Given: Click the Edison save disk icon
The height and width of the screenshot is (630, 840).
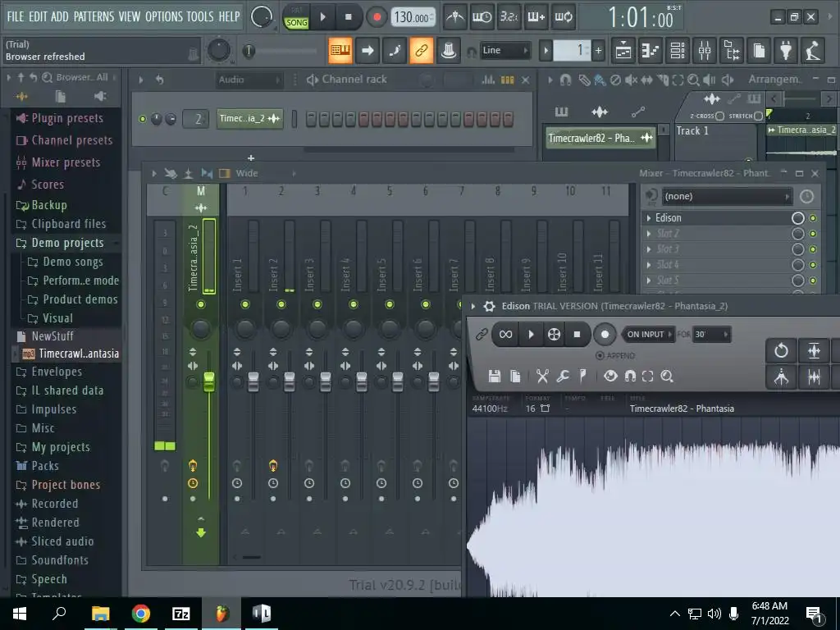Looking at the screenshot, I should [495, 376].
